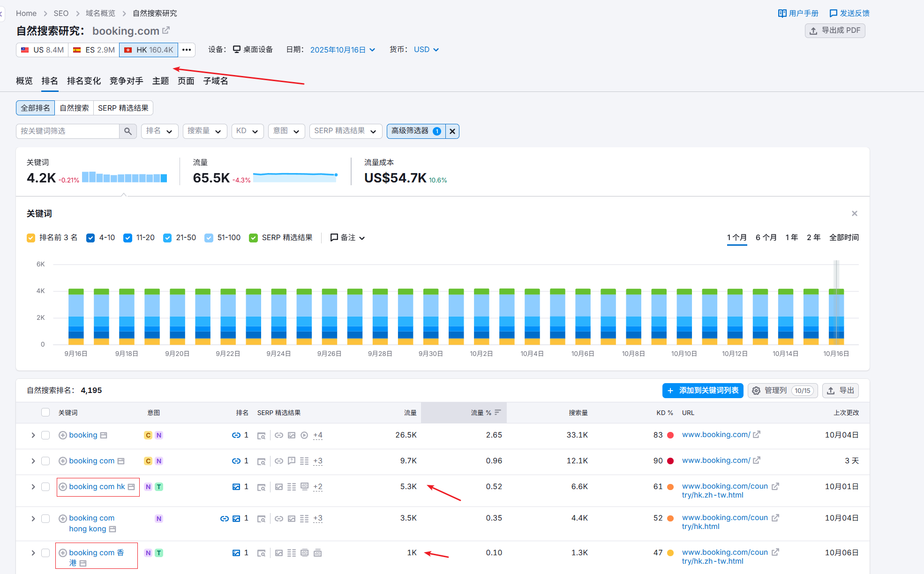Open external URL icon for www.booking.com/ first row
The width and height of the screenshot is (924, 574).
756,435
